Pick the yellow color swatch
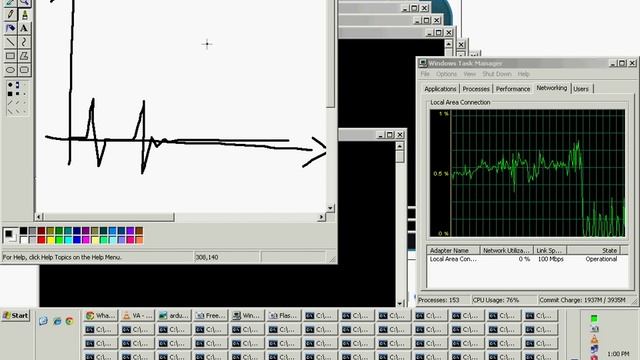The width and height of the screenshot is (640, 360). 50,240
